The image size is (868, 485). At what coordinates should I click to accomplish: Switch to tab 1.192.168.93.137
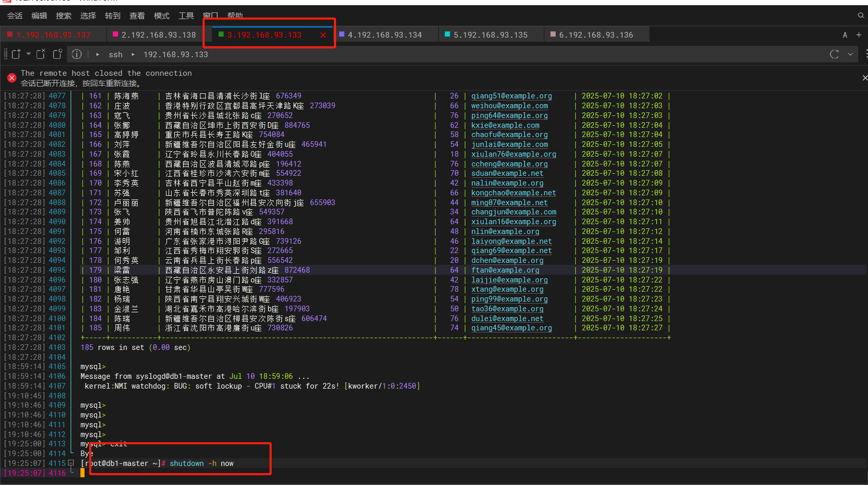pos(53,35)
